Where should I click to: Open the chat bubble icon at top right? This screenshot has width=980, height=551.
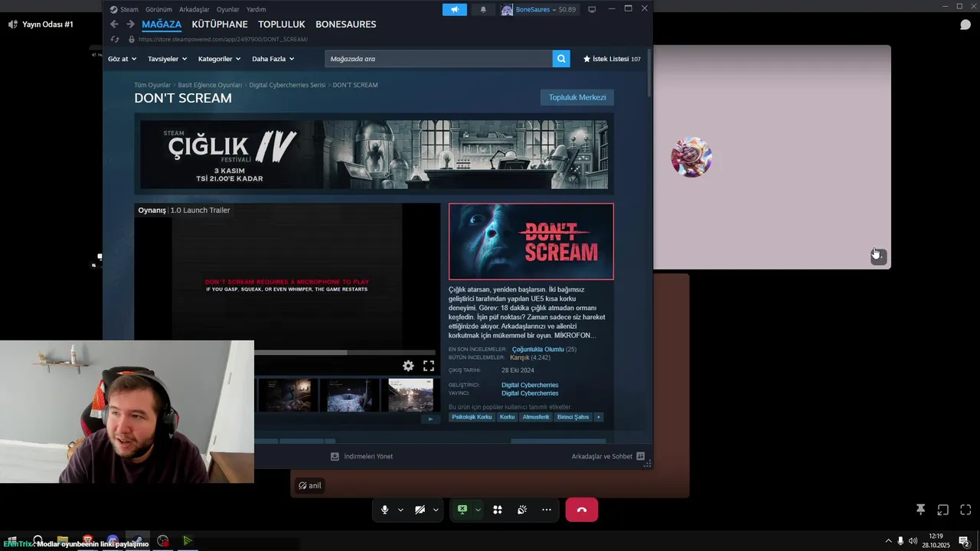pyautogui.click(x=965, y=24)
